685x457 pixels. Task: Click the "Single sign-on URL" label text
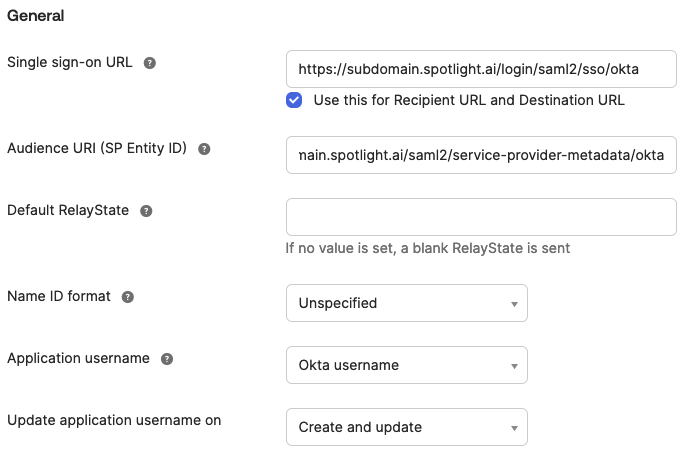click(70, 62)
